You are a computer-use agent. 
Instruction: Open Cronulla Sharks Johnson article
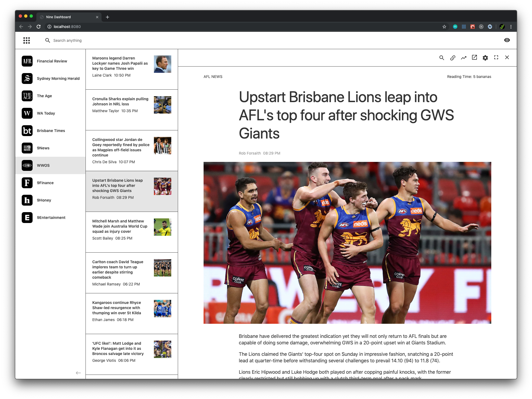[121, 102]
